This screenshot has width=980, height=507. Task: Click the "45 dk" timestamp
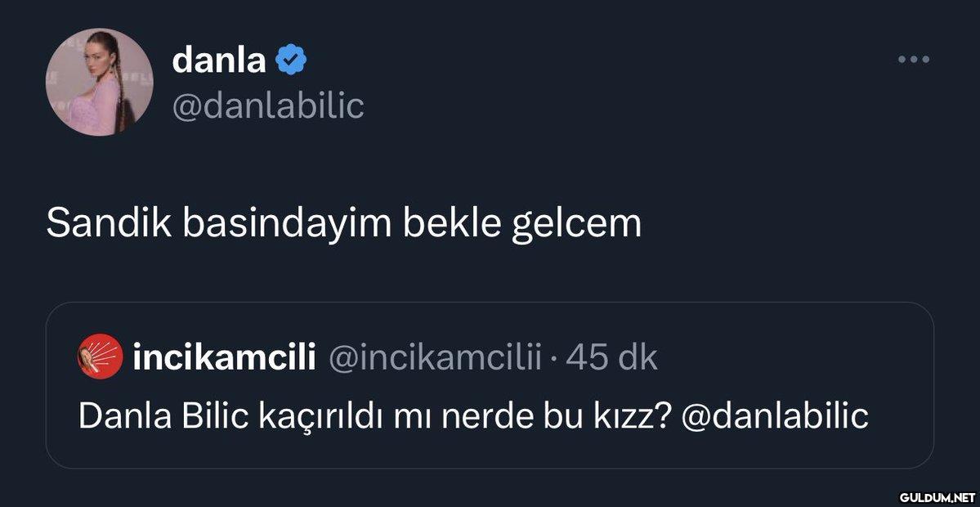[x=611, y=357]
